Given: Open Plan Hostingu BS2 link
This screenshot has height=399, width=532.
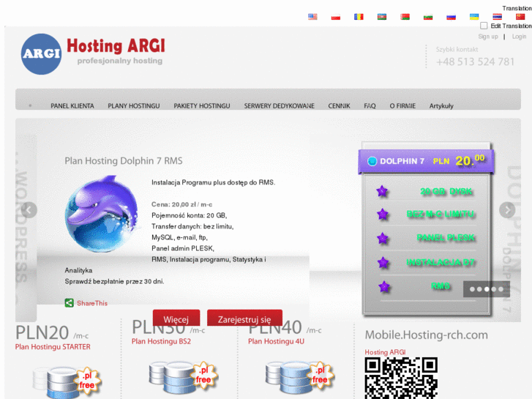Looking at the screenshot, I should (x=161, y=341).
